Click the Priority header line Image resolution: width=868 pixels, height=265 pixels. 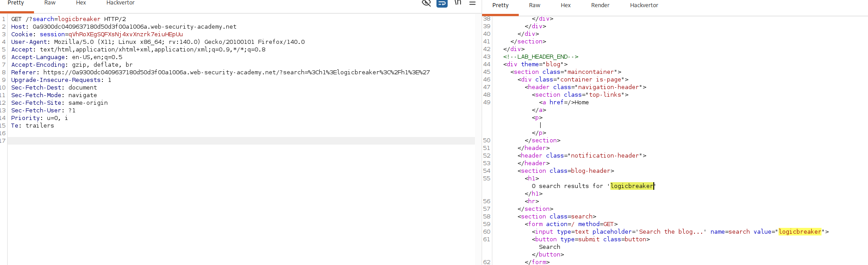(x=39, y=118)
